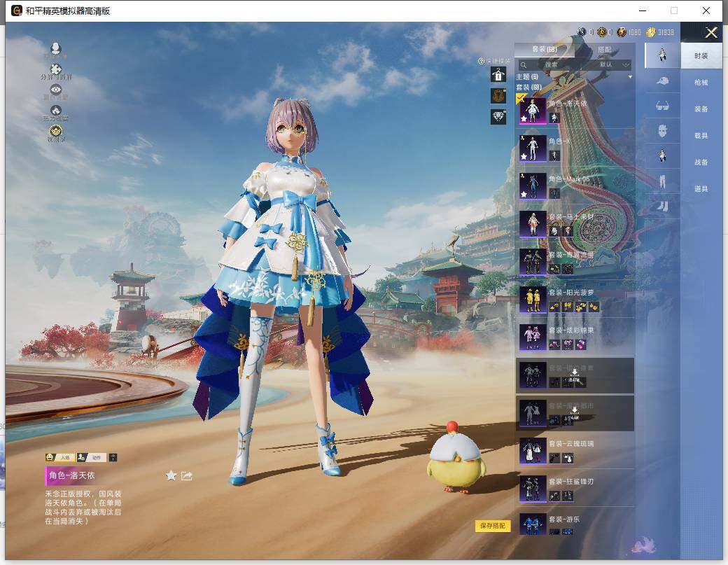Select the 角色-Mark 05 outfit thumbnail
The height and width of the screenshot is (565, 728).
coord(533,186)
